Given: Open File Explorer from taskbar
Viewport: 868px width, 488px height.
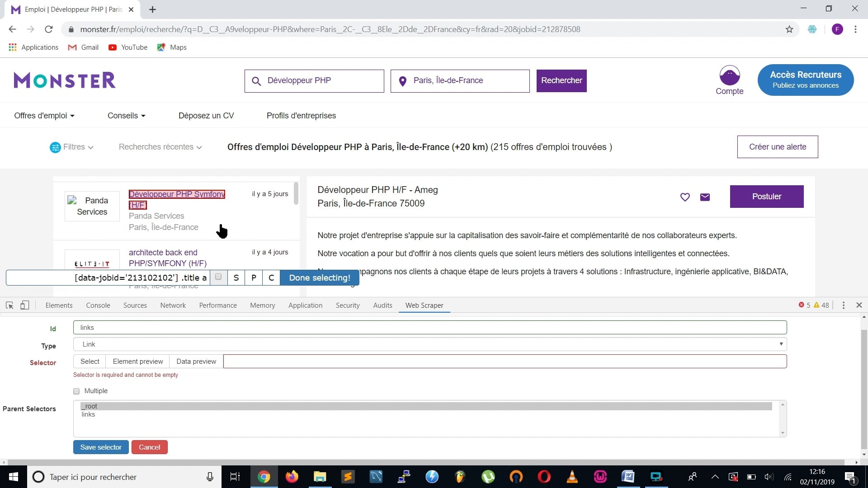Looking at the screenshot, I should (320, 477).
